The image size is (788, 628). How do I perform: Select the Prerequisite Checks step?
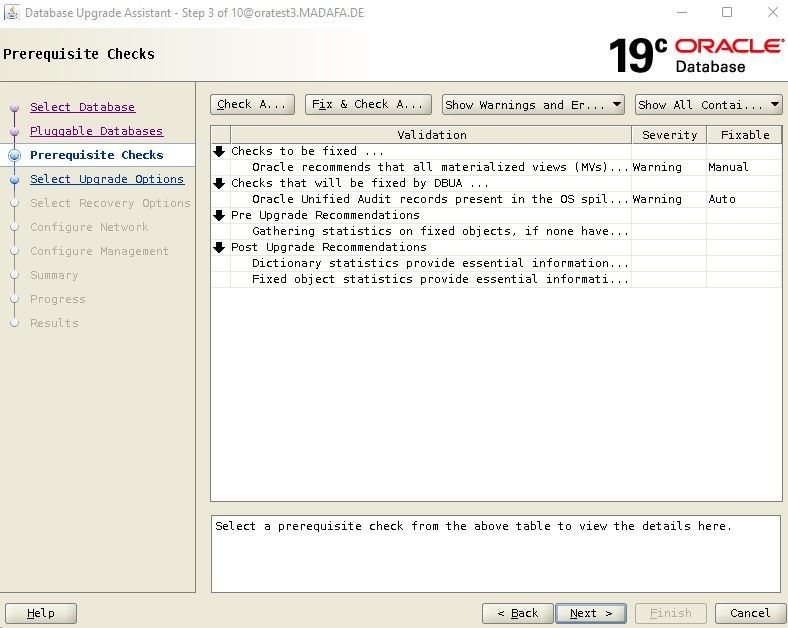pyautogui.click(x=96, y=155)
